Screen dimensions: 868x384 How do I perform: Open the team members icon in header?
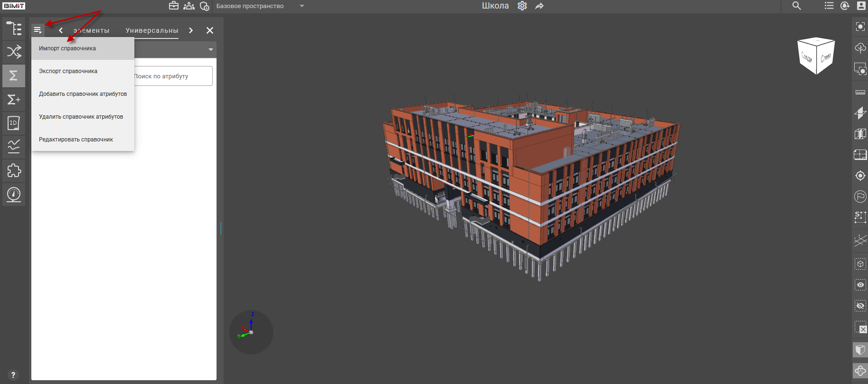(x=189, y=6)
